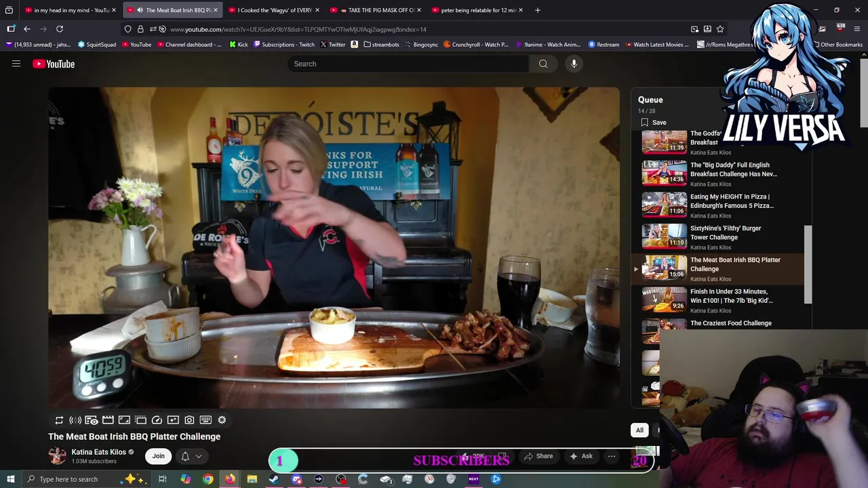The image size is (868, 488).
Task: Mute the Meat Boat tab via speaker icon
Action: point(140,10)
